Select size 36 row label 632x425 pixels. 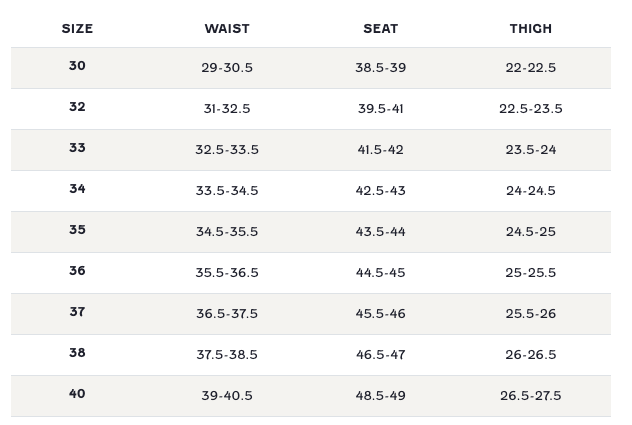coord(77,271)
